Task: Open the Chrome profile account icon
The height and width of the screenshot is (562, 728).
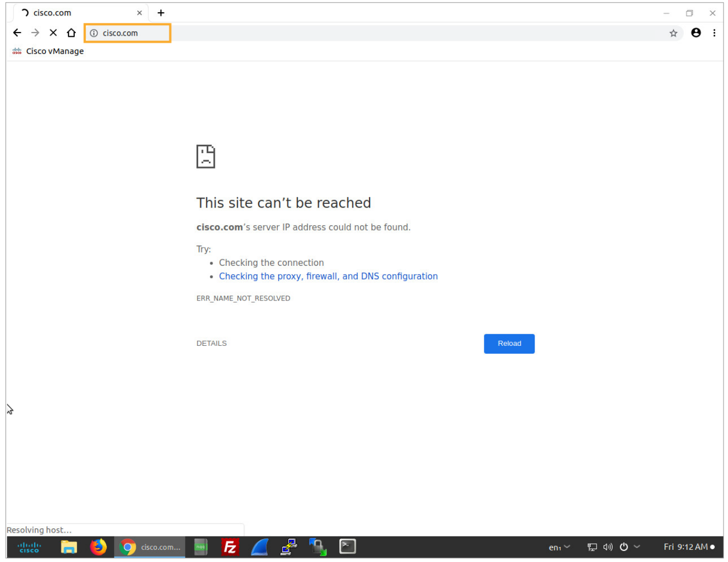Action: [x=695, y=33]
